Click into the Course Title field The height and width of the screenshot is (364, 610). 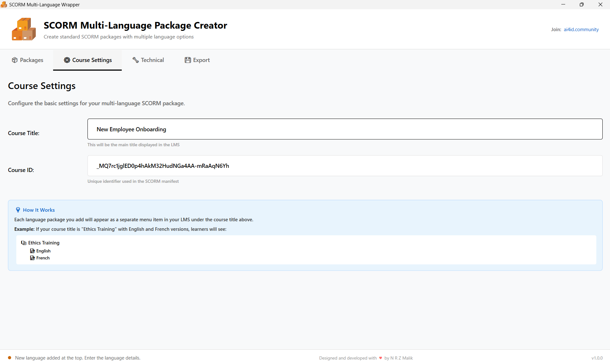(345, 129)
